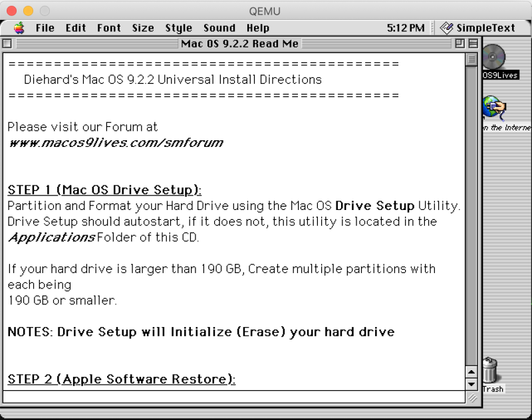
Task: Click the QEMU window red close button
Action: 11,11
